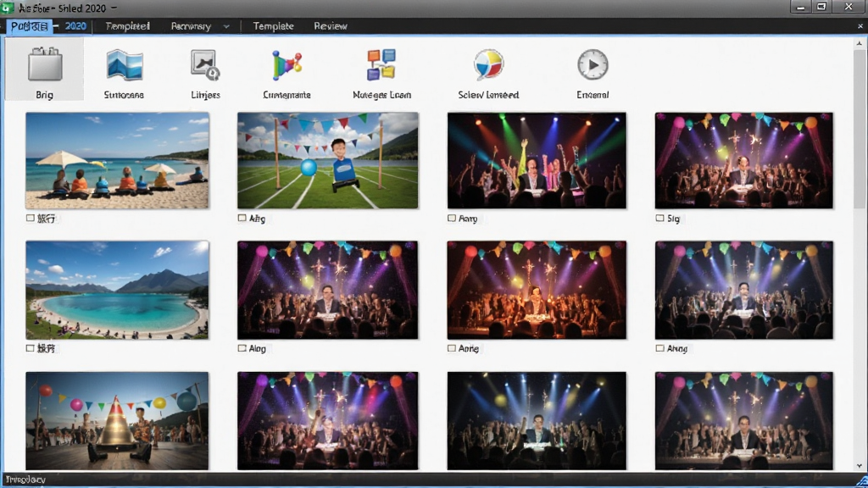The height and width of the screenshot is (488, 868).
Task: Open the Racnwnry menu tab
Action: click(x=191, y=26)
